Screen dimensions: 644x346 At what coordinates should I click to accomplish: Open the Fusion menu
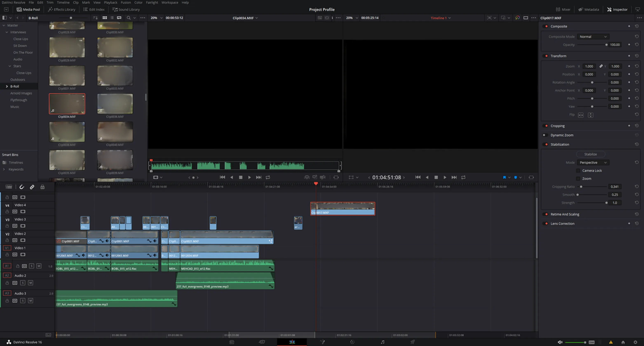click(126, 2)
